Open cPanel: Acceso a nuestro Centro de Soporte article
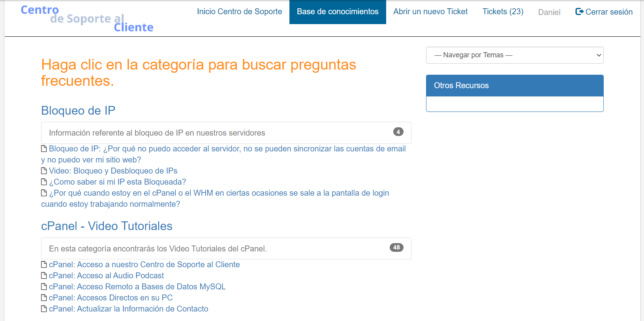 144,264
